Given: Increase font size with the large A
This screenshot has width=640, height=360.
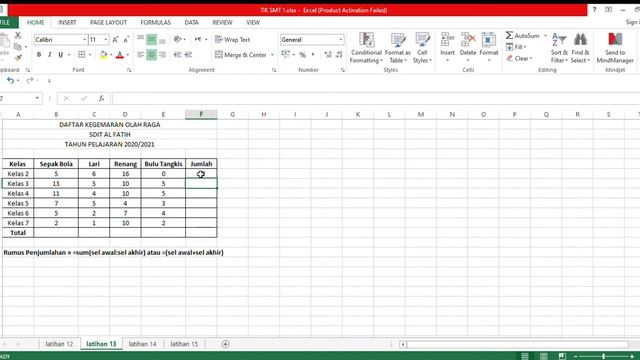Looking at the screenshot, I should (115, 40).
